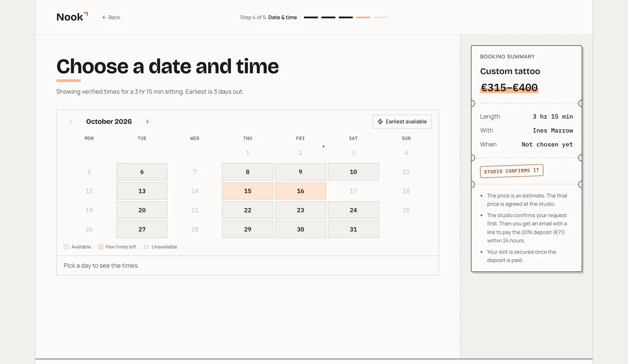Click the Custom tattoo summary title
Screen dimensions: 628x364
pyautogui.click(x=510, y=71)
